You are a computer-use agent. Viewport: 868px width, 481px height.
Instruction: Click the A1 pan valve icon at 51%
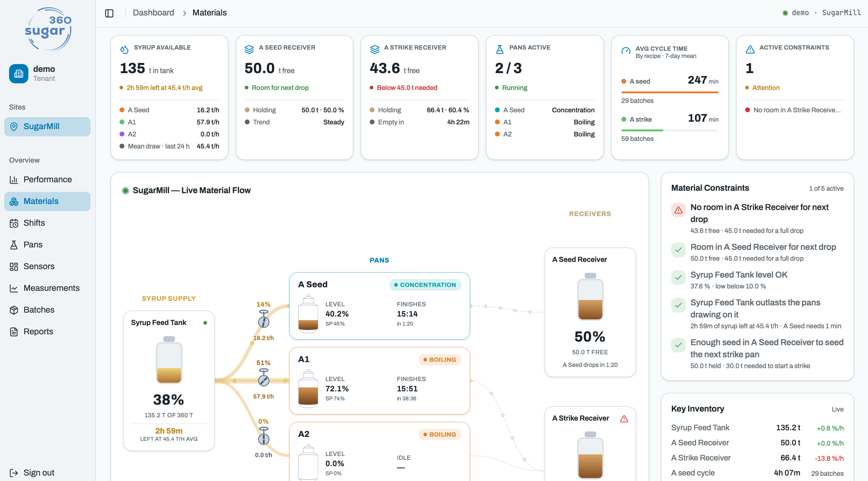[x=264, y=378]
